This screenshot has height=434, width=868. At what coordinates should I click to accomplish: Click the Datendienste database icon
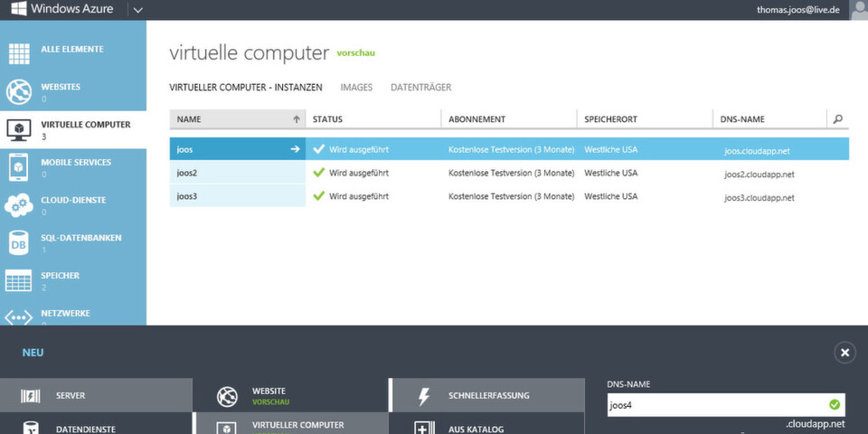[x=31, y=428]
